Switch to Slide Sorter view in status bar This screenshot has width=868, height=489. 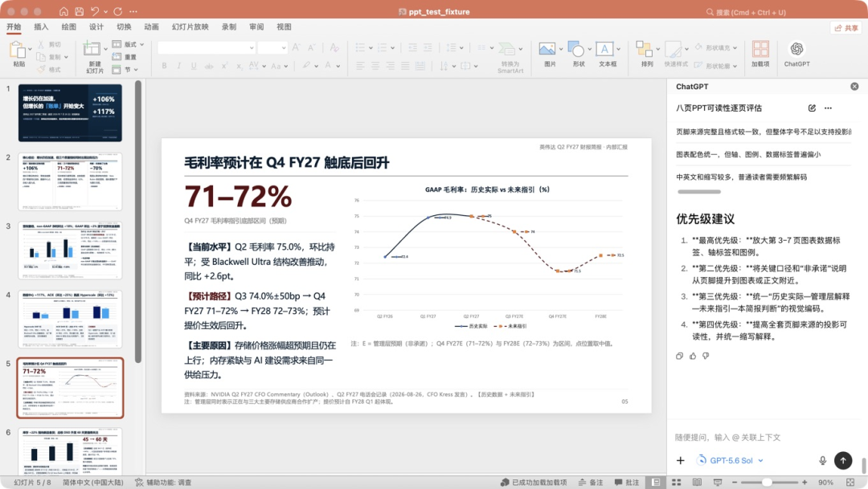click(676, 483)
